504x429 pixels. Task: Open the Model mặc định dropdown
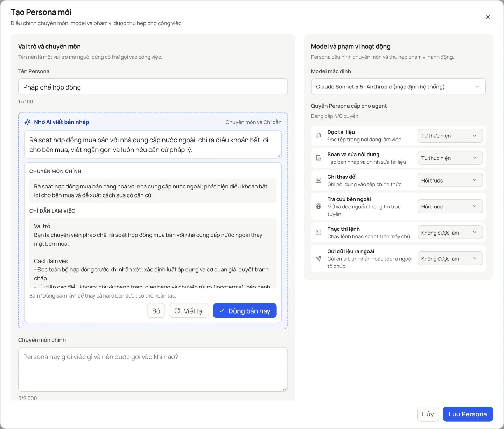click(x=398, y=87)
